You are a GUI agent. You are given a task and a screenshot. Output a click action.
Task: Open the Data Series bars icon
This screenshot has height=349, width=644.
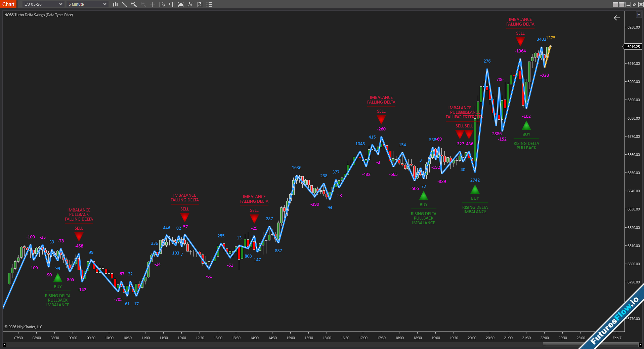[x=181, y=4]
